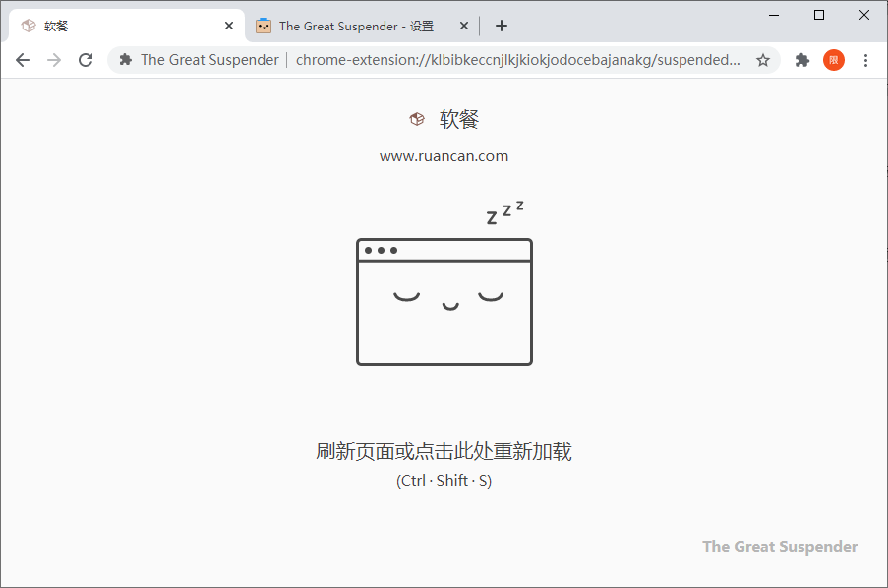
Task: Click the orange profile avatar icon
Action: coord(833,60)
